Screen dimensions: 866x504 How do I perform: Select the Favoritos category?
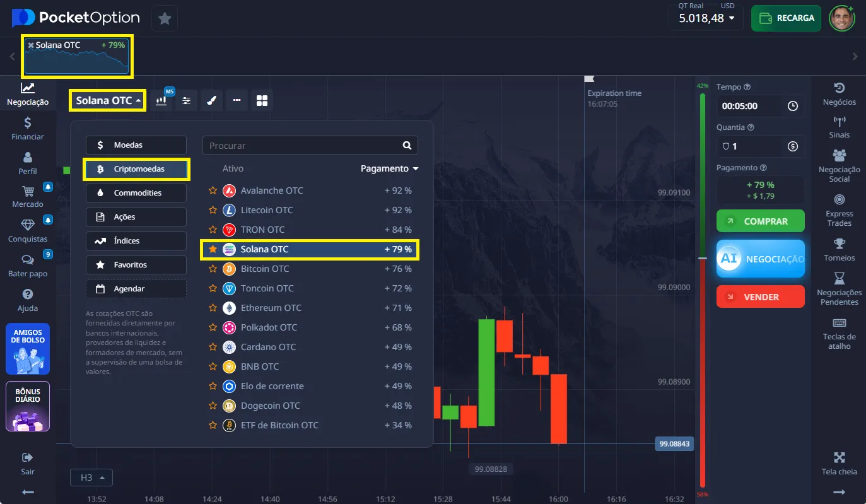click(136, 265)
